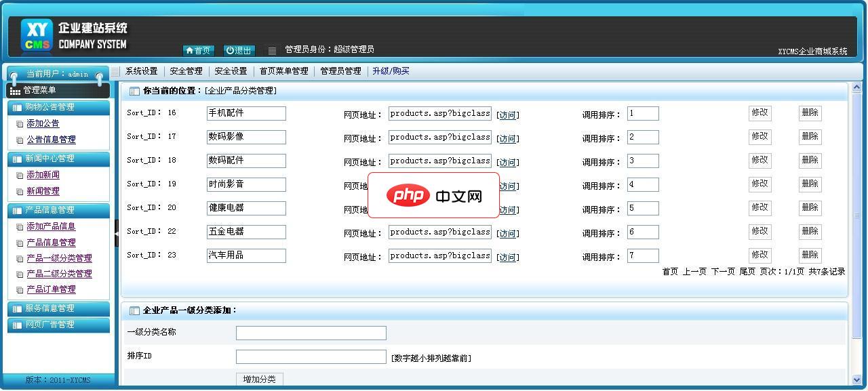Click the small icon left of 管理员身份 text

[x=272, y=49]
